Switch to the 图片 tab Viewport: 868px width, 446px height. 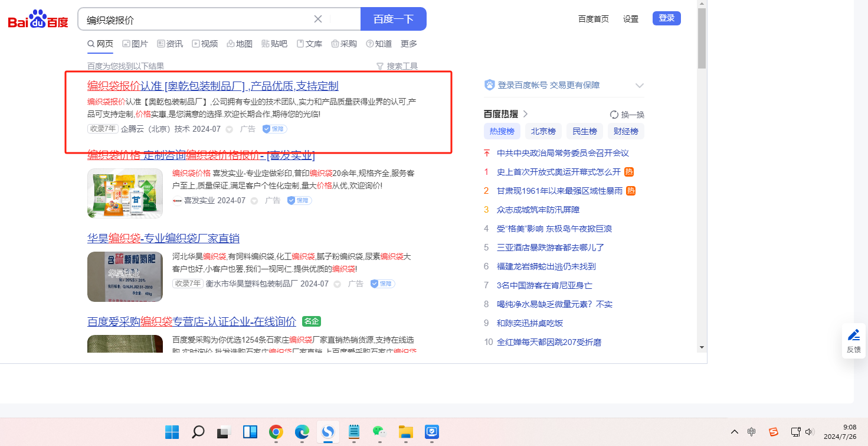[x=135, y=44]
